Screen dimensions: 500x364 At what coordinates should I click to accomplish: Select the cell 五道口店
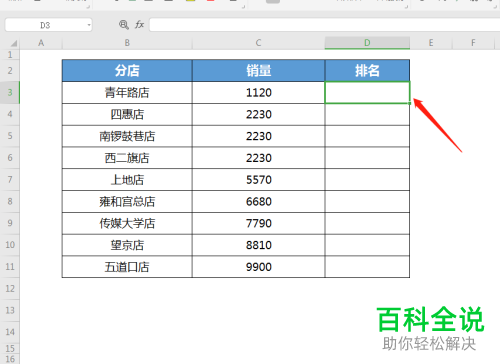pyautogui.click(x=127, y=267)
